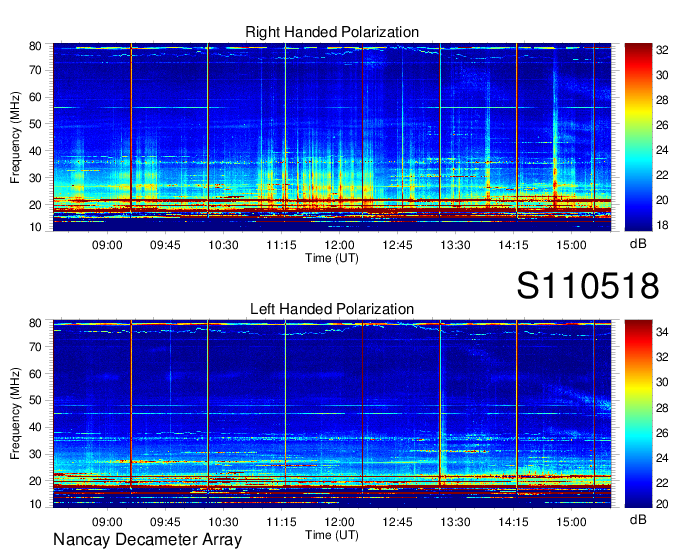Click the 10 MHz tick on the lower frequency axis
Screen dimensions: 680x552
pyautogui.click(x=35, y=504)
